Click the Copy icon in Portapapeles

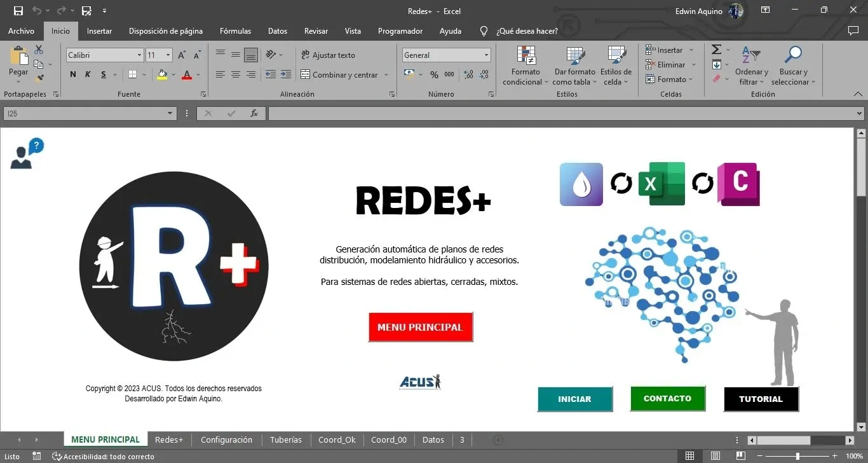click(39, 64)
